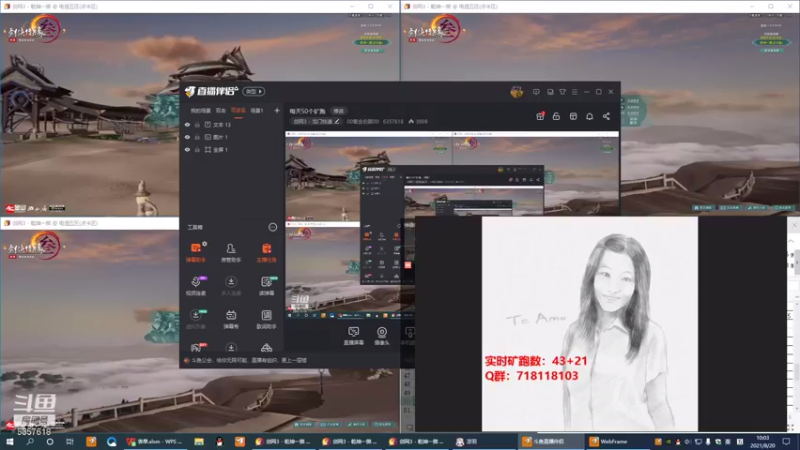Viewport: 800px width, 450px height.
Task: Click the stream preview thumbnail
Action: point(452,225)
